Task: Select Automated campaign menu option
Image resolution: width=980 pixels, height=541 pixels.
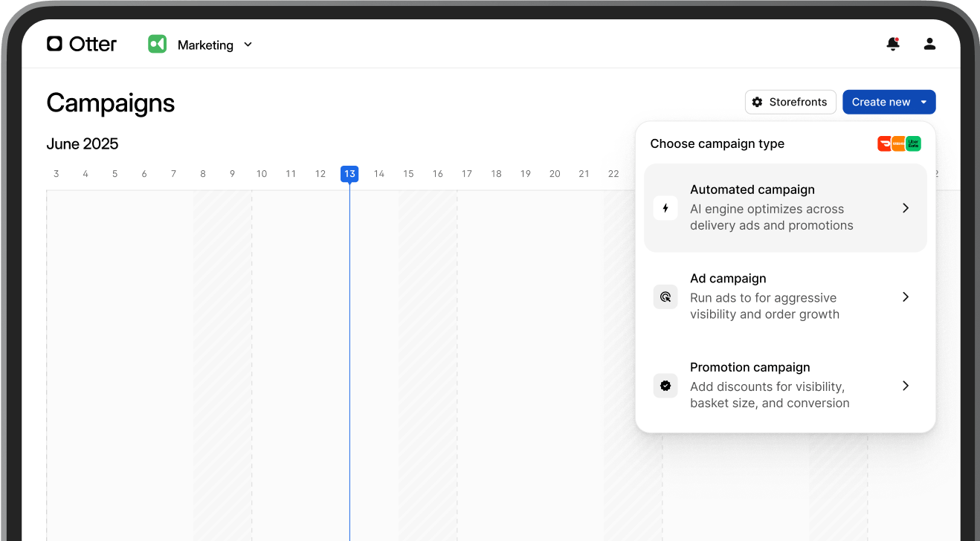Action: (x=785, y=208)
